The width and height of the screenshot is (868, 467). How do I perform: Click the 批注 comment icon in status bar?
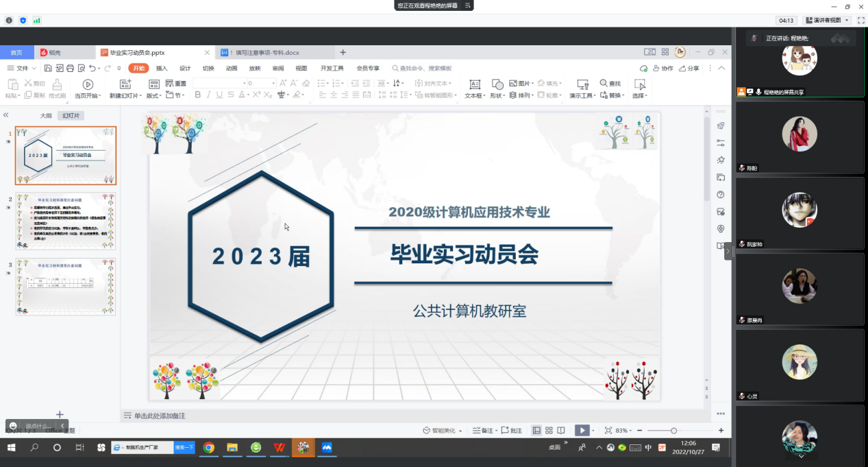pos(512,431)
